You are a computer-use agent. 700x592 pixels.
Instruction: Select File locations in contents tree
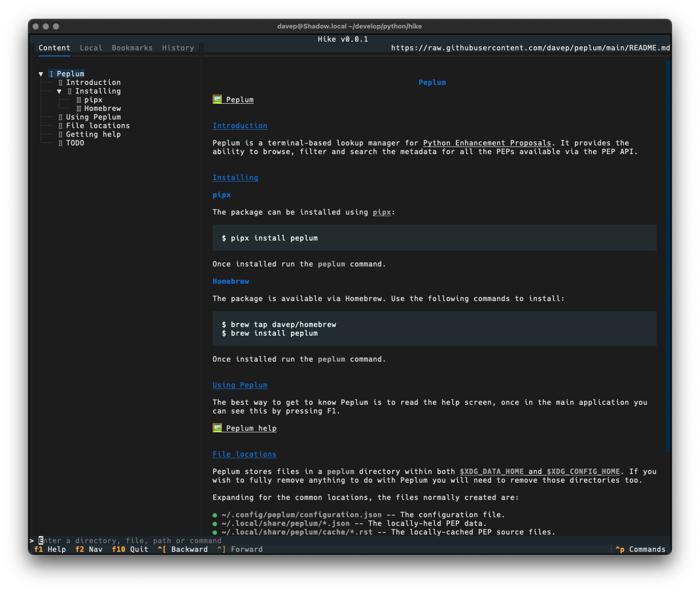coord(98,126)
